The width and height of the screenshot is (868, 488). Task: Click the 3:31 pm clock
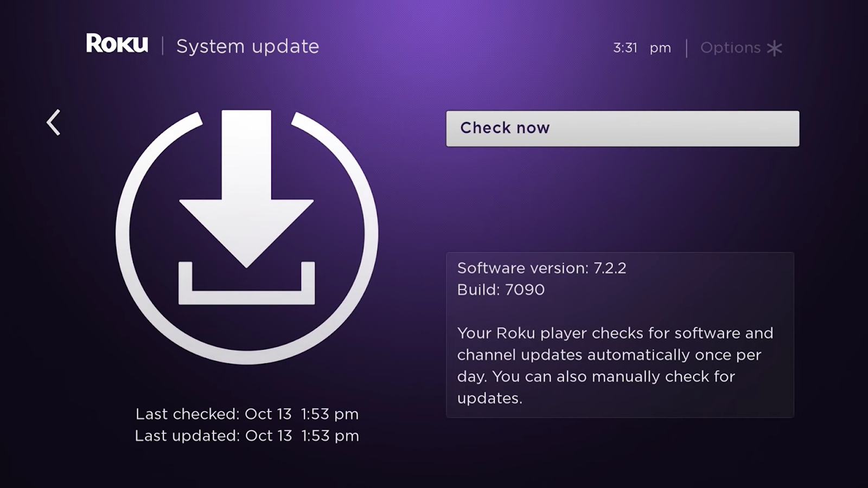642,48
